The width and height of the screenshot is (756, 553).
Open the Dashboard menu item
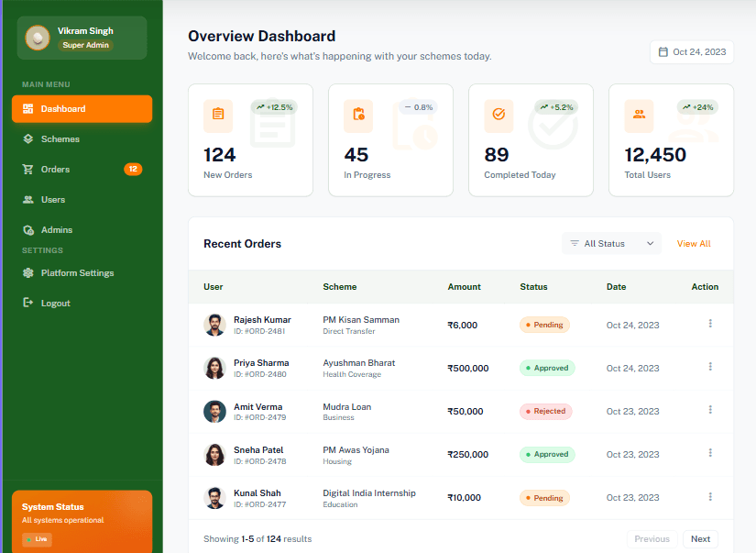(82, 108)
